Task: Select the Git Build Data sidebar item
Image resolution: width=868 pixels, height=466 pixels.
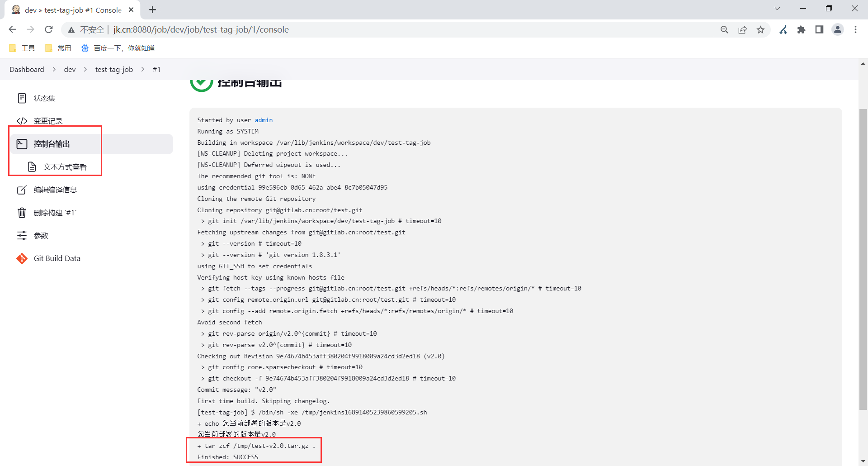Action: [91, 258]
